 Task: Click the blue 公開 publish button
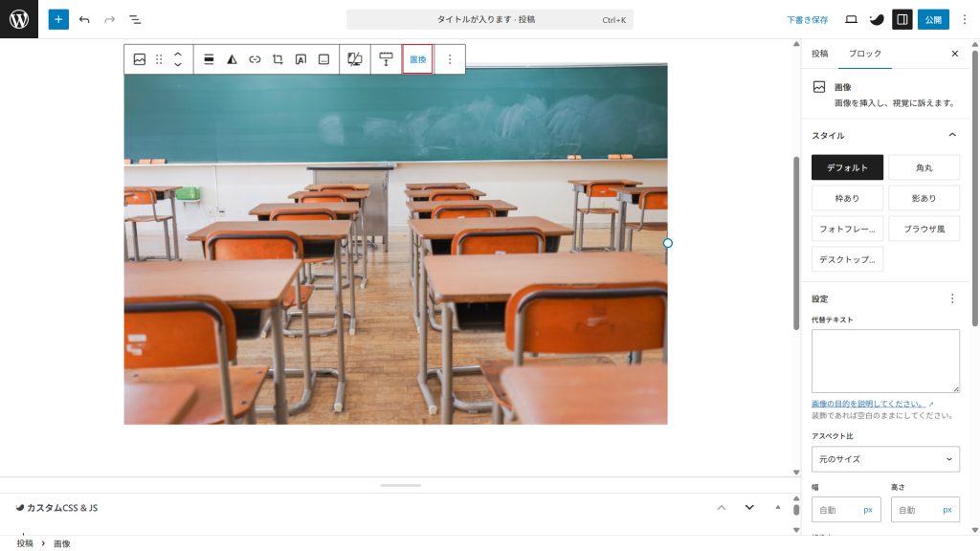pyautogui.click(x=933, y=19)
